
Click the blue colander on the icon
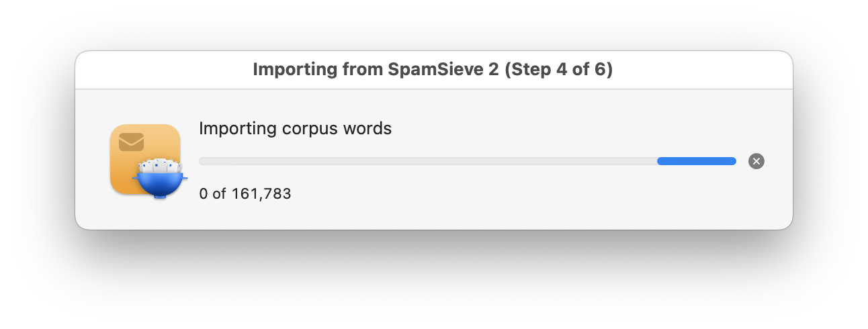pos(160,183)
